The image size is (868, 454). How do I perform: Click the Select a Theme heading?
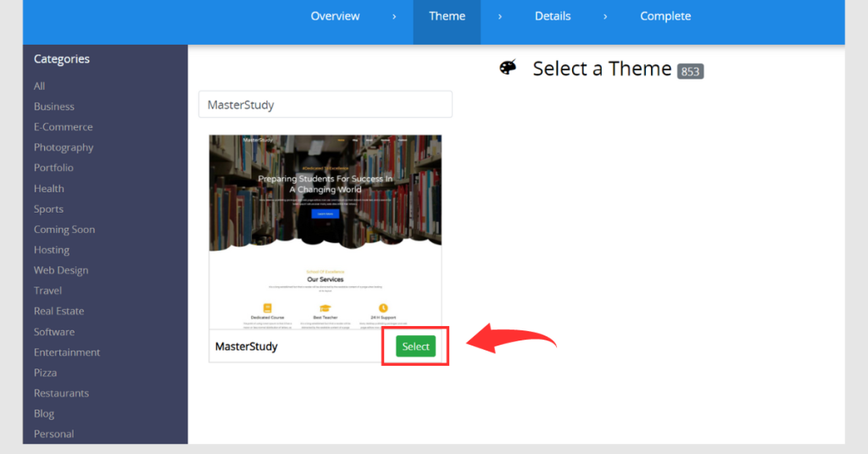point(602,69)
